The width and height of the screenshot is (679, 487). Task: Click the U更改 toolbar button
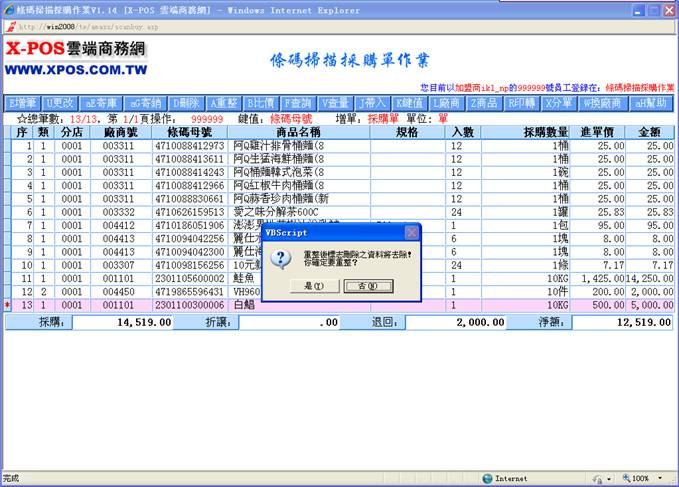click(60, 103)
